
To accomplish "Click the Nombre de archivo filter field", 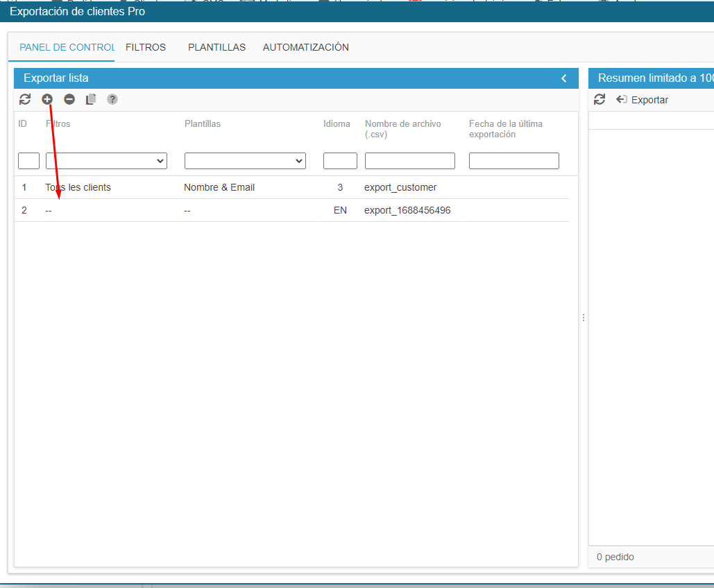I will [409, 161].
